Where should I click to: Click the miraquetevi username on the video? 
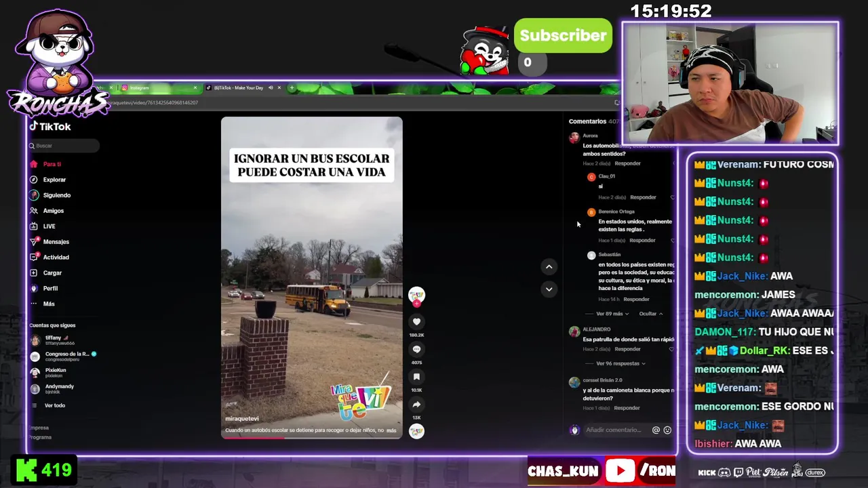242,419
